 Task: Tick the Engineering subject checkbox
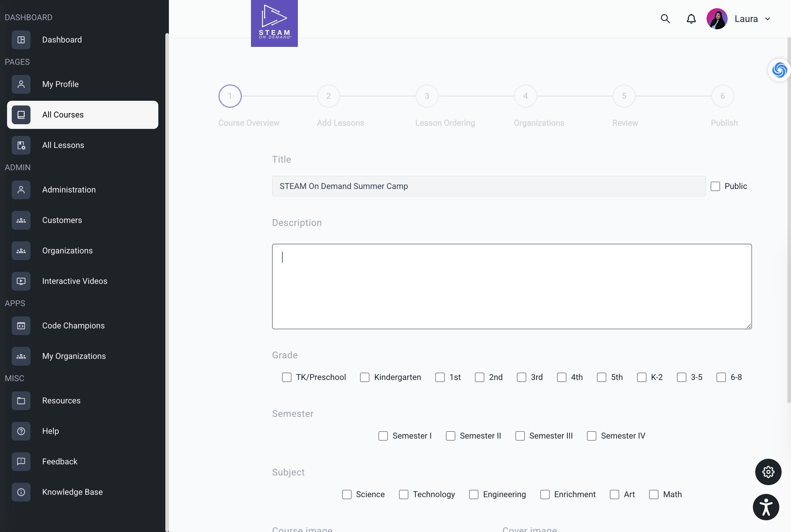point(473,494)
